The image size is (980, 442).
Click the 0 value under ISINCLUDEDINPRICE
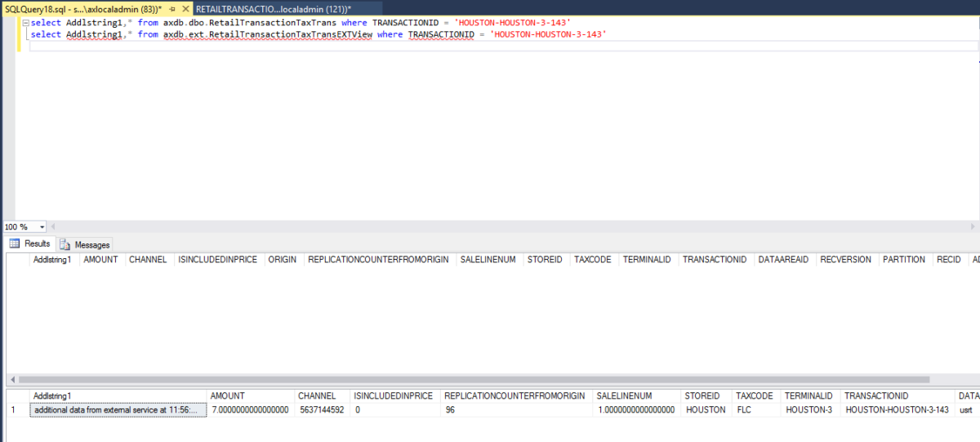[395, 409]
